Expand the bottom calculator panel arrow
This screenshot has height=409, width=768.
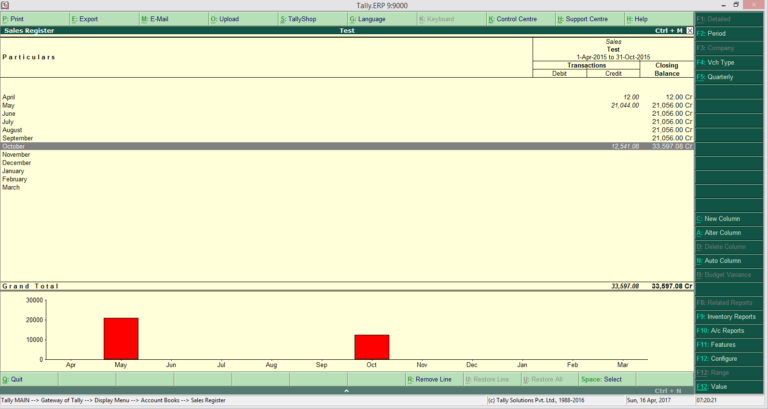346,391
